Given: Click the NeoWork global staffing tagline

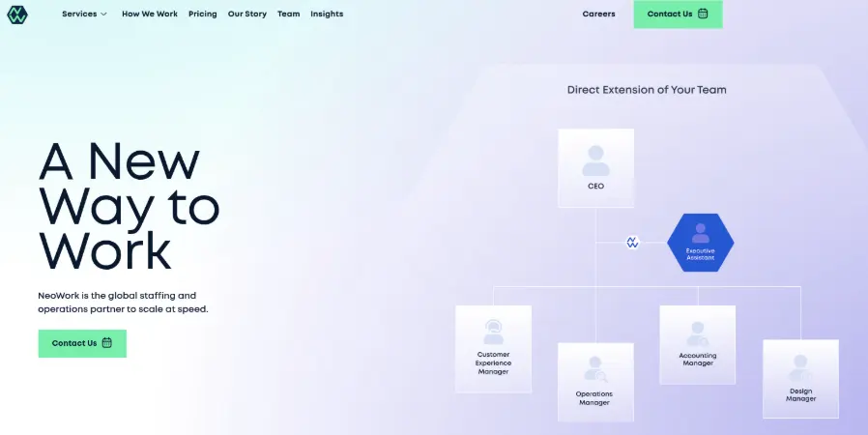Looking at the screenshot, I should (x=123, y=303).
